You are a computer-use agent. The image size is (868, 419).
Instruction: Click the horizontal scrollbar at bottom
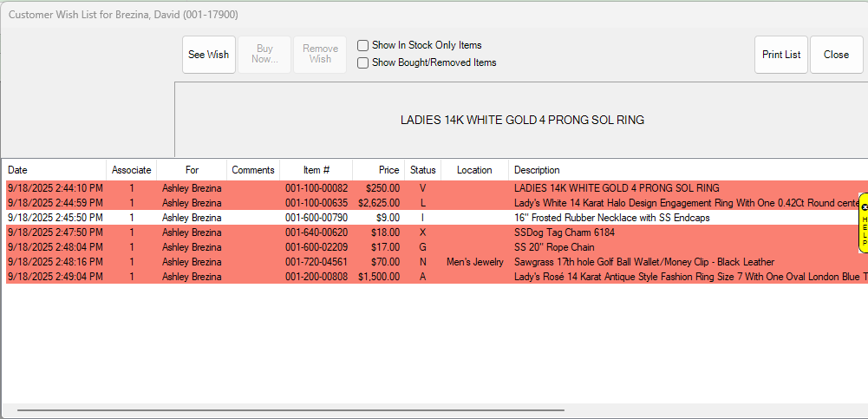290,409
